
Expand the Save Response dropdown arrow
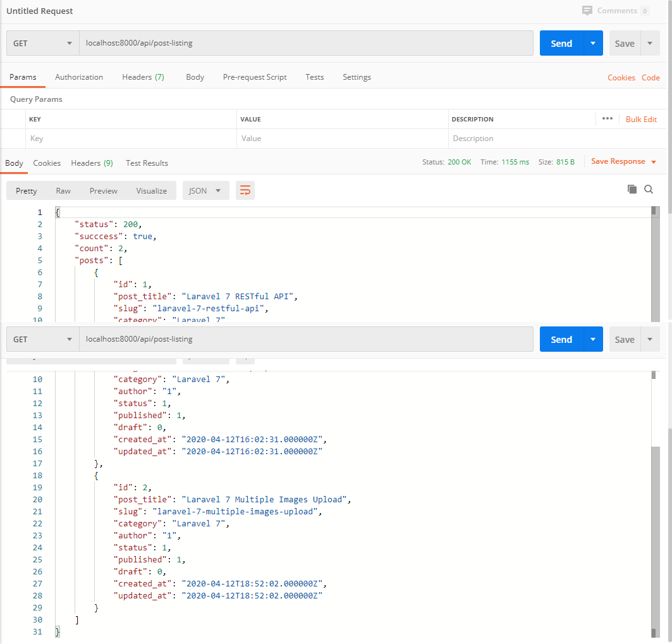[x=654, y=162]
